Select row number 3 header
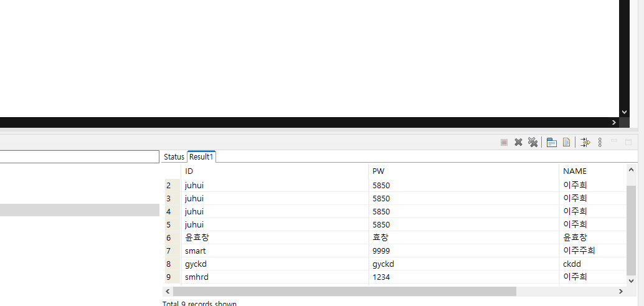Screen dimensions: 644x306 tap(172, 198)
